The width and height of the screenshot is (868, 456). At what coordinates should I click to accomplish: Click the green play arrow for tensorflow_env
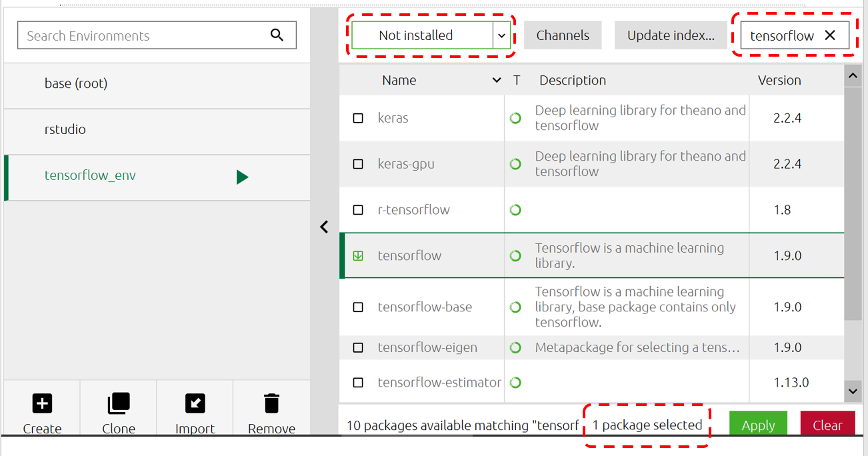pyautogui.click(x=242, y=177)
